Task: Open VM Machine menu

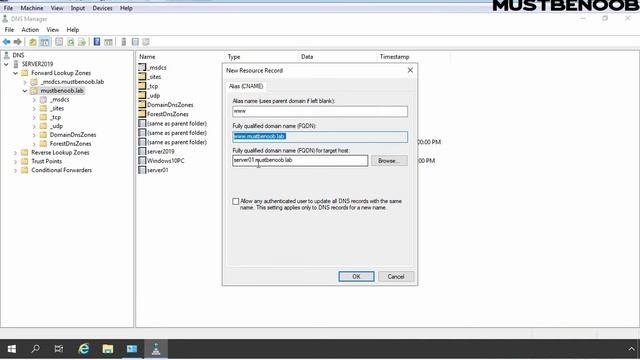Action: 32,8
